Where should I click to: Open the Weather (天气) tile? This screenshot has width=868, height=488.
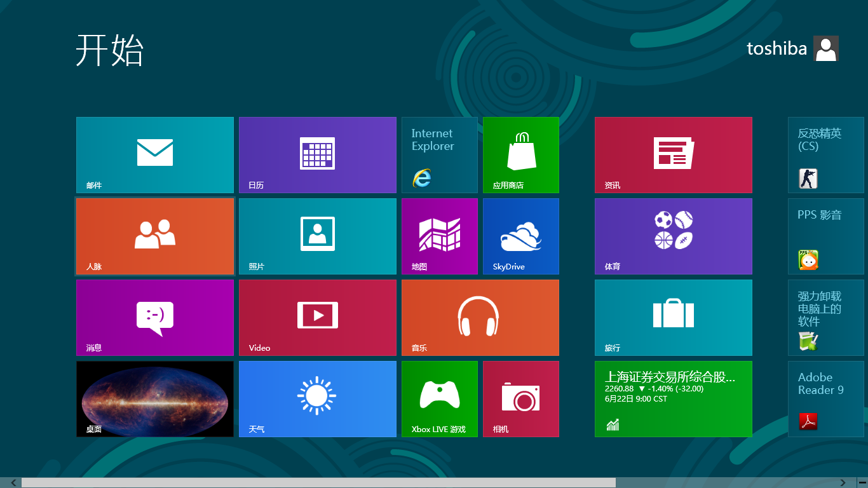318,399
